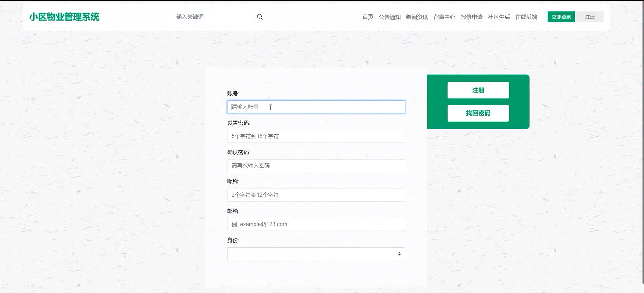Open 公告通知 navigation item

click(389, 17)
